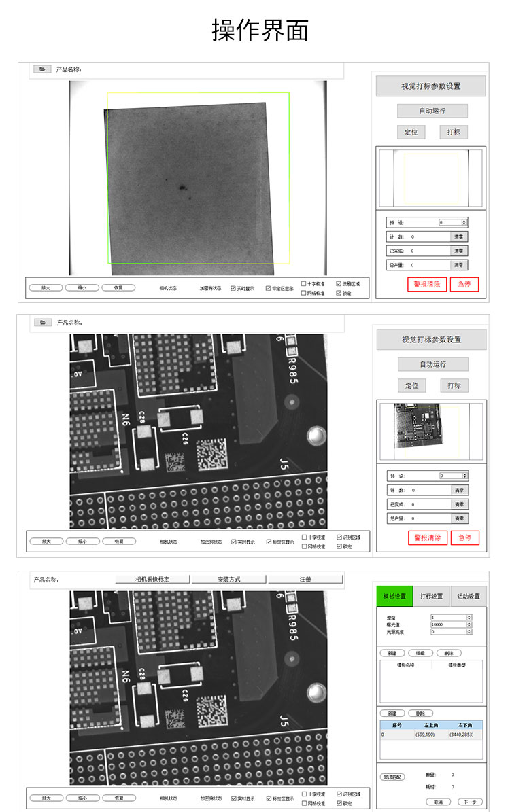Image resolution: width=510 pixels, height=812 pixels.
Task: Adjust the 曝光值 spinner arrows
Action: (469, 624)
